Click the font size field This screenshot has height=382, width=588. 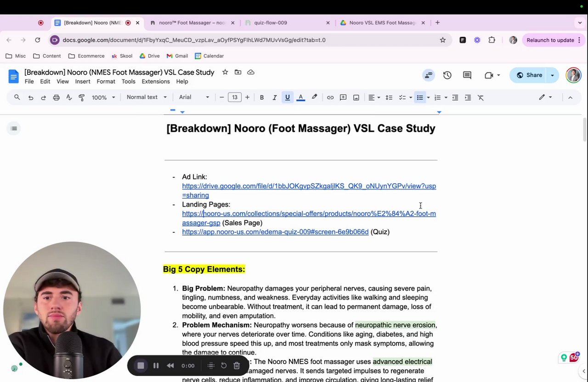coord(235,97)
